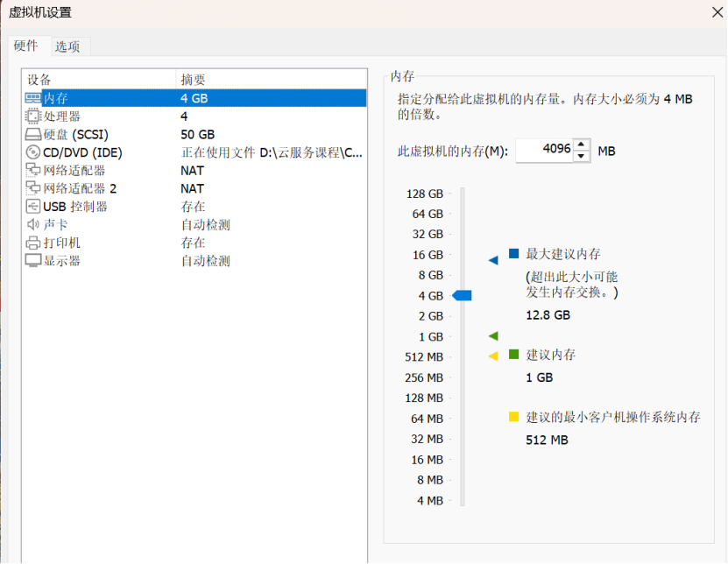Screen dimensions: 728x564
Task: Click the 正在使用文件 D:\云服务课程 summary text
Action: click(x=272, y=152)
